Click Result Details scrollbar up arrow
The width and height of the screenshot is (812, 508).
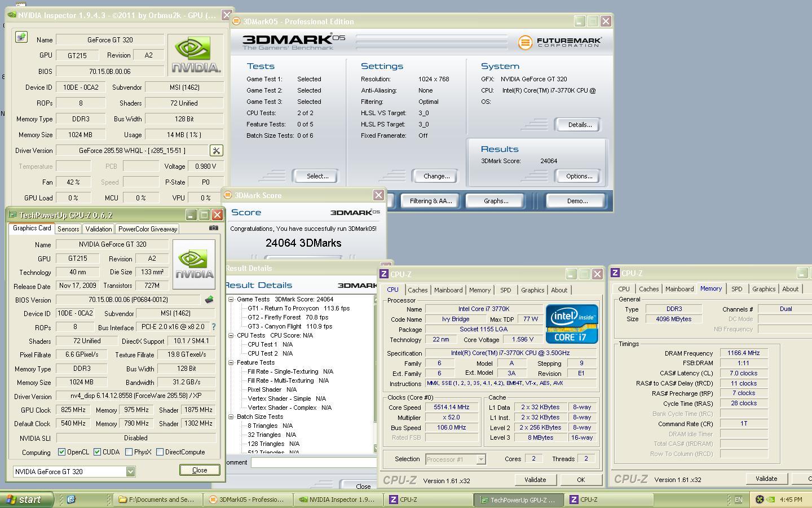point(376,299)
